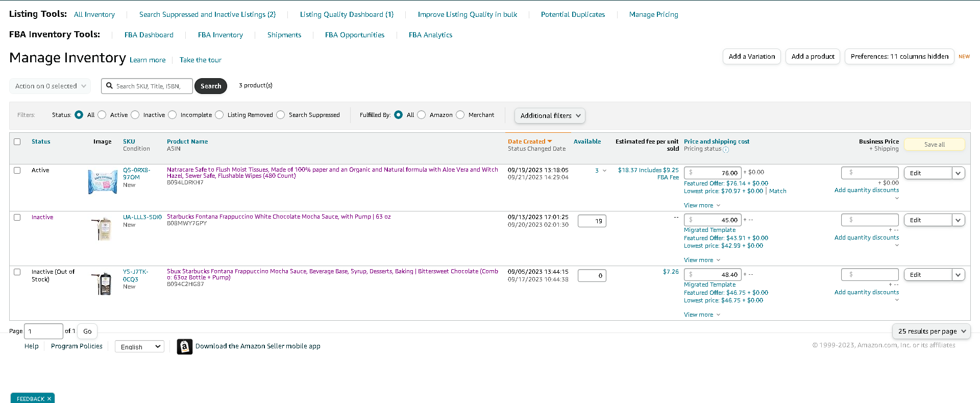This screenshot has width=980, height=403.
Task: Click the Business Price field for Natracare
Action: click(870, 173)
